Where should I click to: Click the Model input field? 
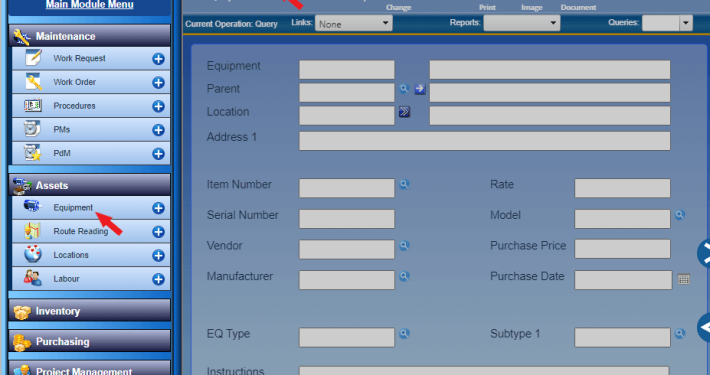pos(623,219)
